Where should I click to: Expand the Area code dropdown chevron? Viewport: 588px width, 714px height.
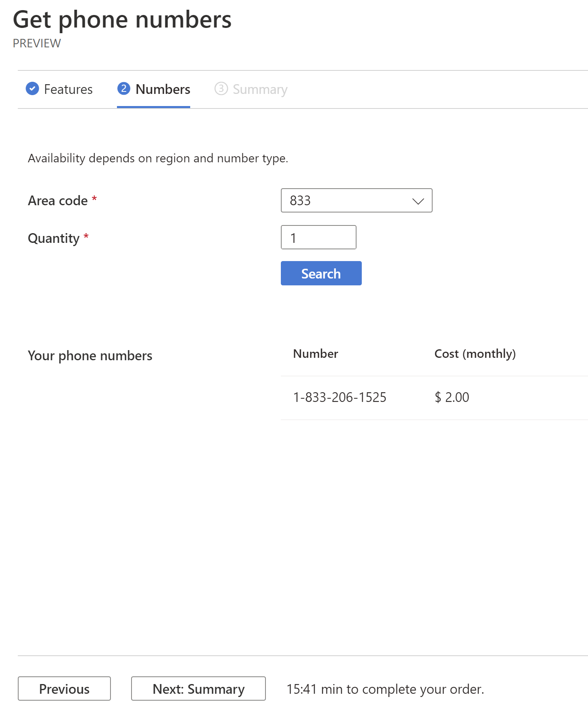(418, 201)
